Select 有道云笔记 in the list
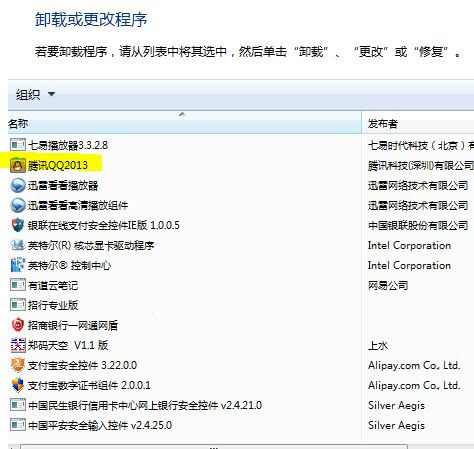Screen dimensions: 474x449 (x=53, y=285)
